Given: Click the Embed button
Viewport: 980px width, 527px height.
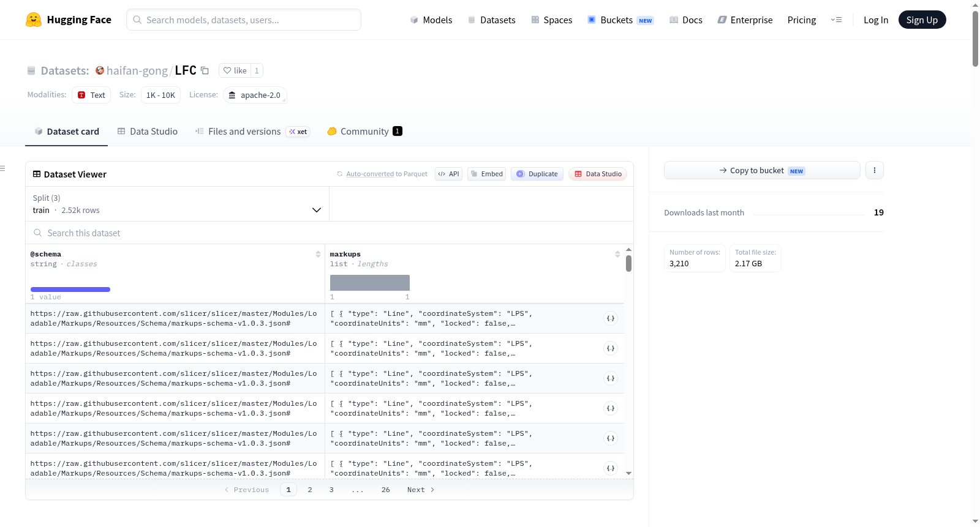Looking at the screenshot, I should point(486,174).
